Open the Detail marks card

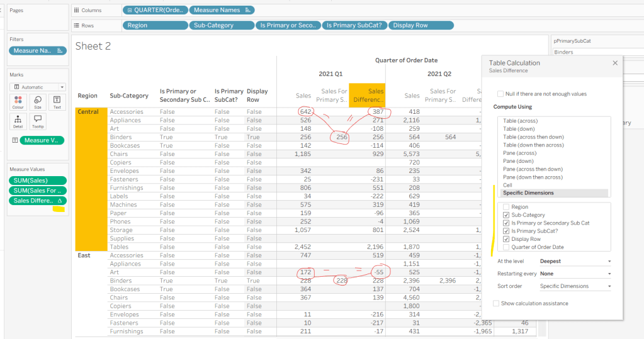point(18,121)
